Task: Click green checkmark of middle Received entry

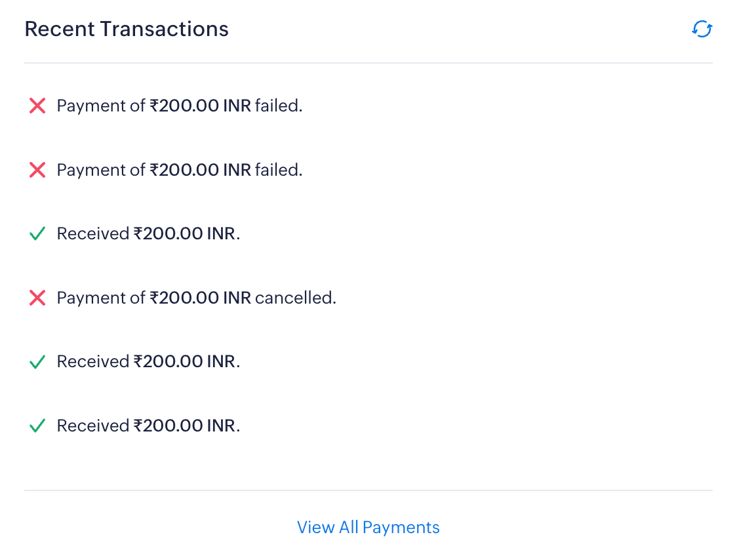Action: tap(37, 362)
